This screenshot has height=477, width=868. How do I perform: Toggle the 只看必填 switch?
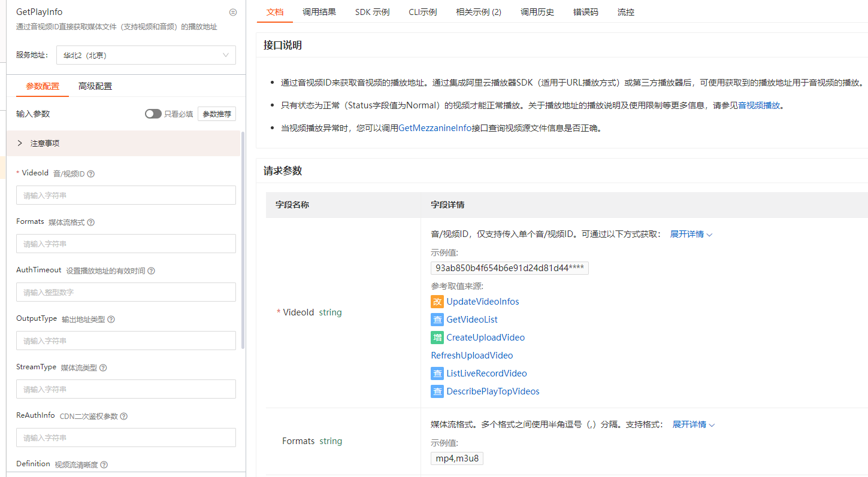click(x=153, y=114)
